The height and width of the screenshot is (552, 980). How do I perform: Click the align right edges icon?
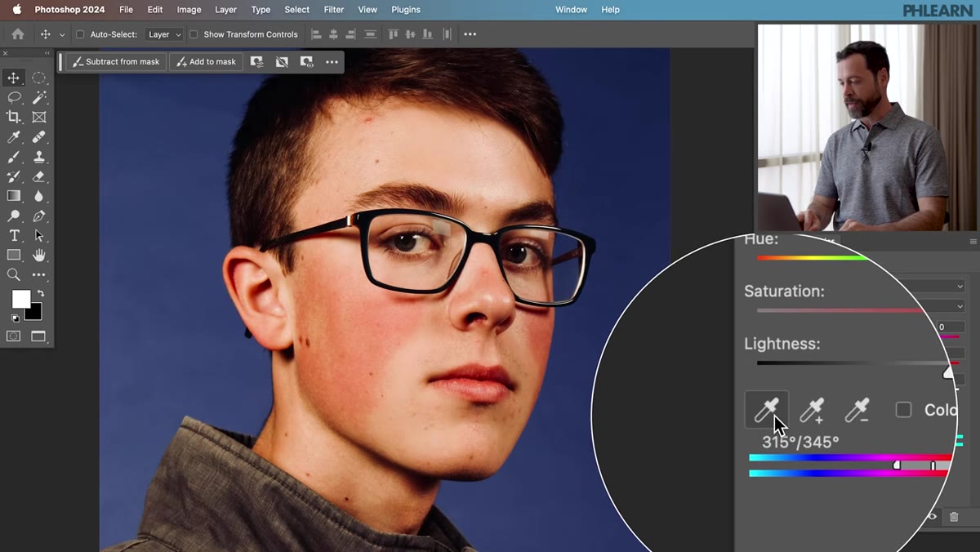point(350,34)
